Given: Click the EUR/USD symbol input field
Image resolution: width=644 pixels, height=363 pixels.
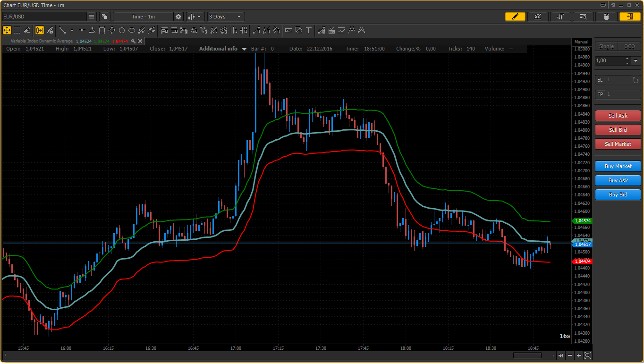Looking at the screenshot, I should [x=44, y=17].
